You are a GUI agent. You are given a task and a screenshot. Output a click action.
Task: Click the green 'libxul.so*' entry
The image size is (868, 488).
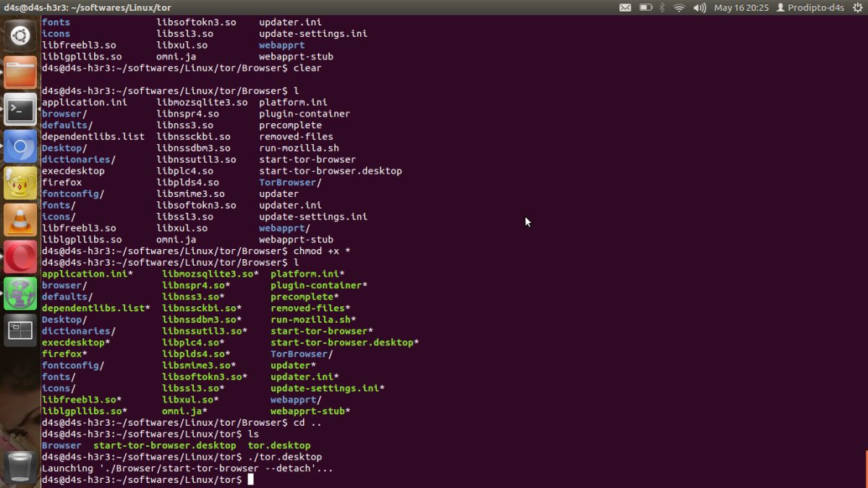[190, 400]
